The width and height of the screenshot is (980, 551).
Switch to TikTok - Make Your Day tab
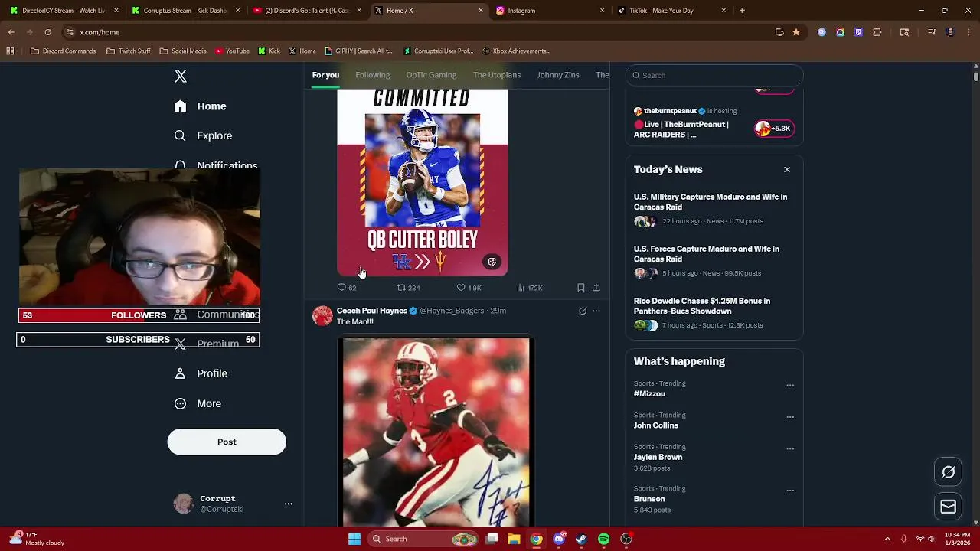[671, 11]
